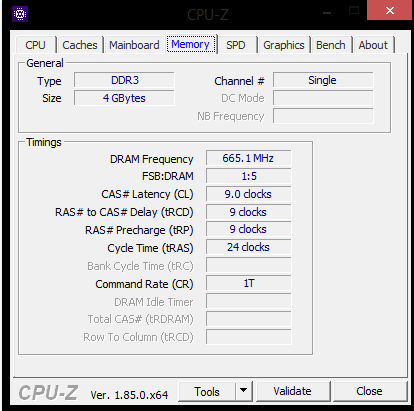Click the DRAM Frequency value field
Viewport: 414px width, 411px height.
248,158
